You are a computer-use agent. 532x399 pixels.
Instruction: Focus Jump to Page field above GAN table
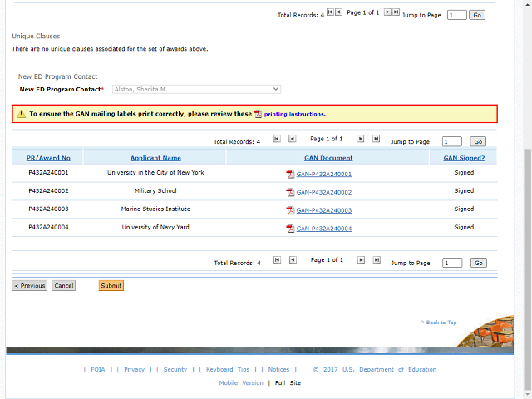452,141
